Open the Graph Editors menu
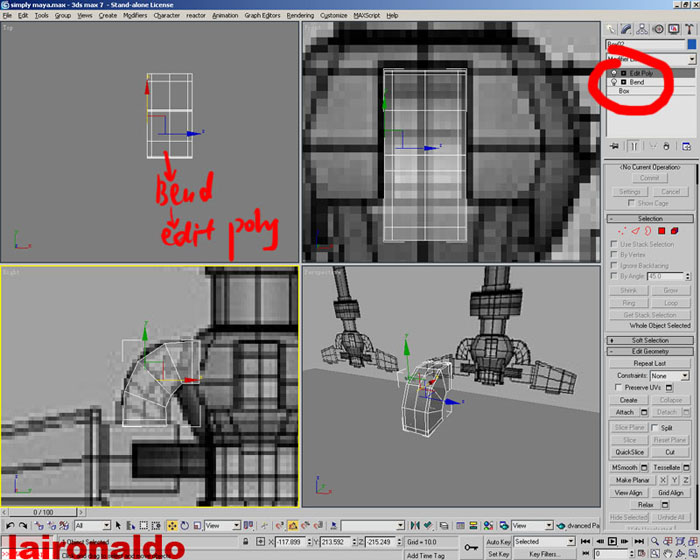 [263, 16]
